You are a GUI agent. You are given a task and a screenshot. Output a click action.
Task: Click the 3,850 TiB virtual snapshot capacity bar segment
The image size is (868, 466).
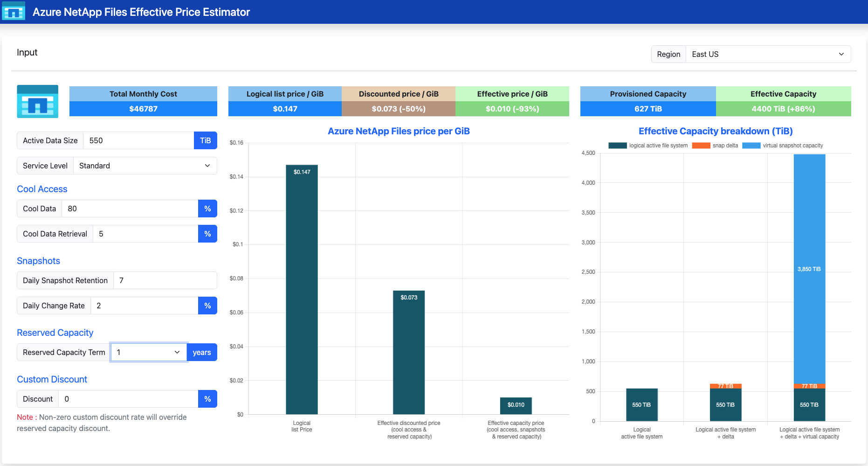pyautogui.click(x=809, y=269)
